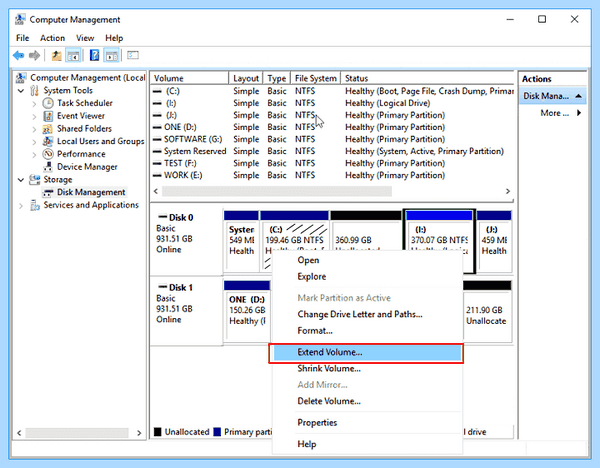
Task: Select Computer Management (Local) root node
Action: point(87,78)
